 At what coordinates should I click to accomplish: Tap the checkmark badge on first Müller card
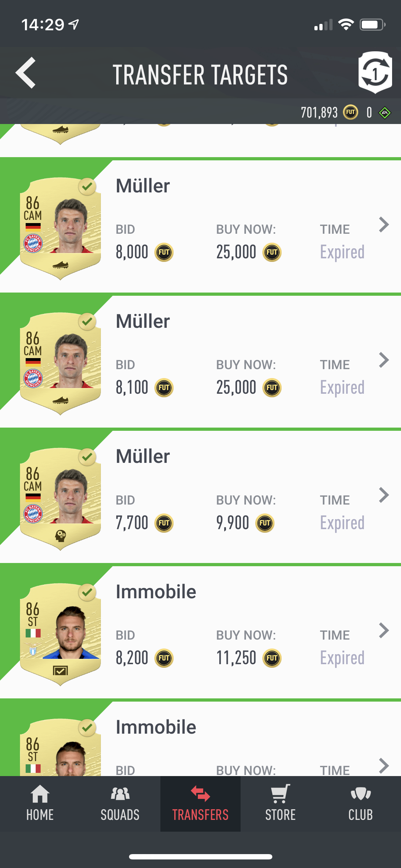click(87, 186)
